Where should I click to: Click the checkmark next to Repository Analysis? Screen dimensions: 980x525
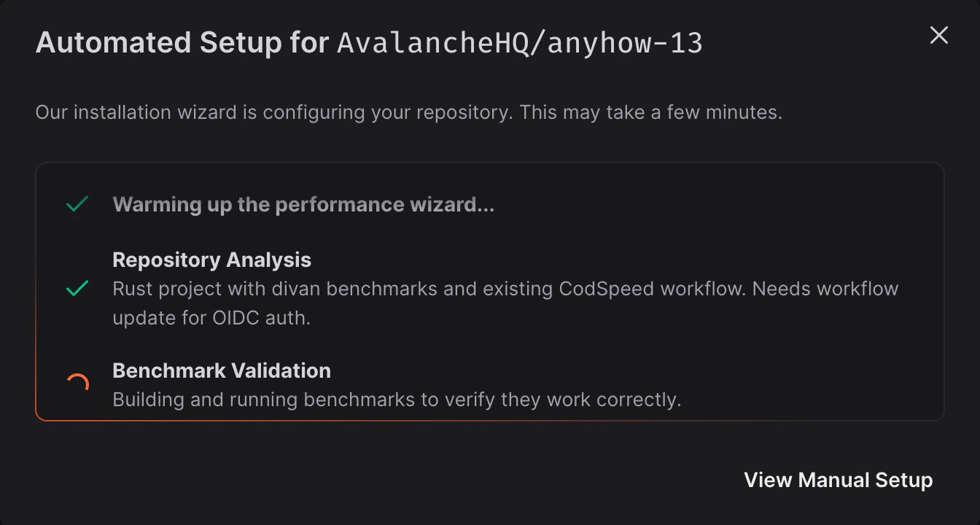[x=76, y=289]
